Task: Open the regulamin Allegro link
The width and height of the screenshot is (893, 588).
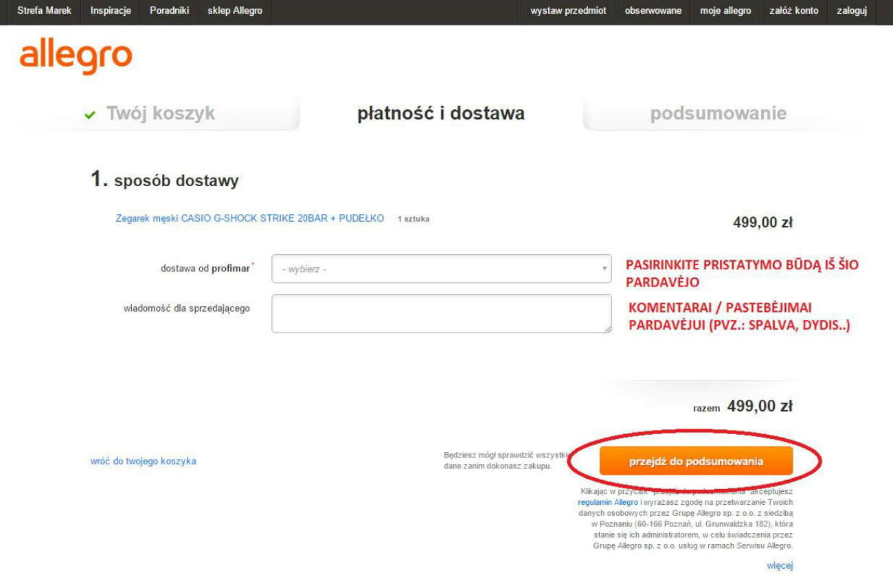Action: [x=608, y=502]
